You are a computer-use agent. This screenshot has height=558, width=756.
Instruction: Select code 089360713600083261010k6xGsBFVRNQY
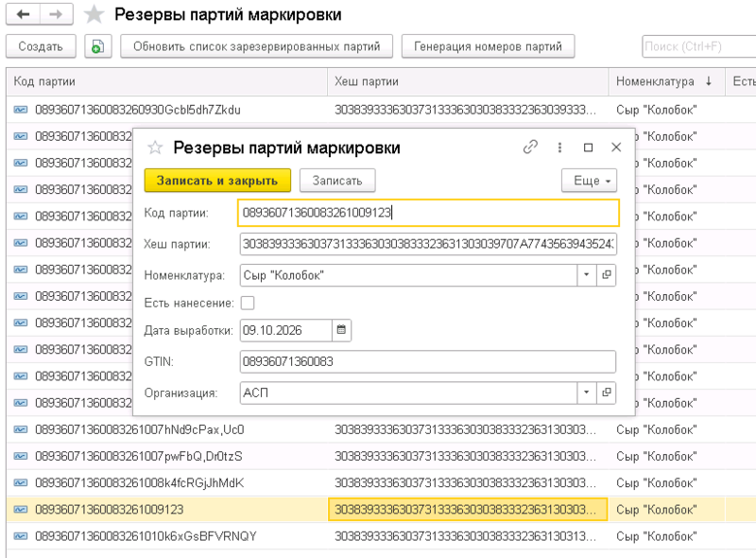[146, 536]
